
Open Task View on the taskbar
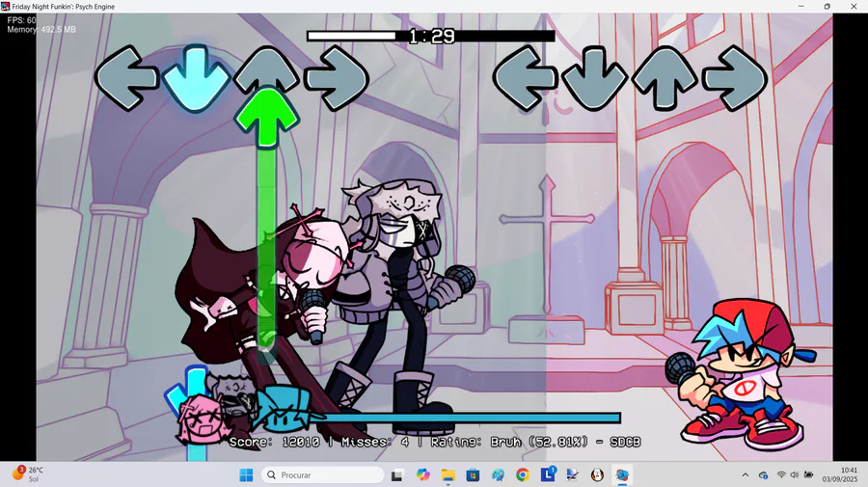coord(397,474)
